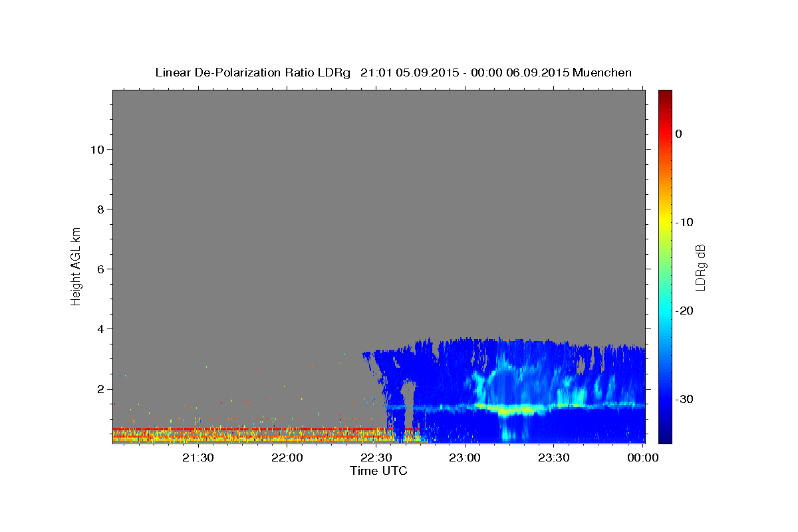798x532 pixels.
Task: Click the "22:00" time tick label
Action: tap(287, 458)
